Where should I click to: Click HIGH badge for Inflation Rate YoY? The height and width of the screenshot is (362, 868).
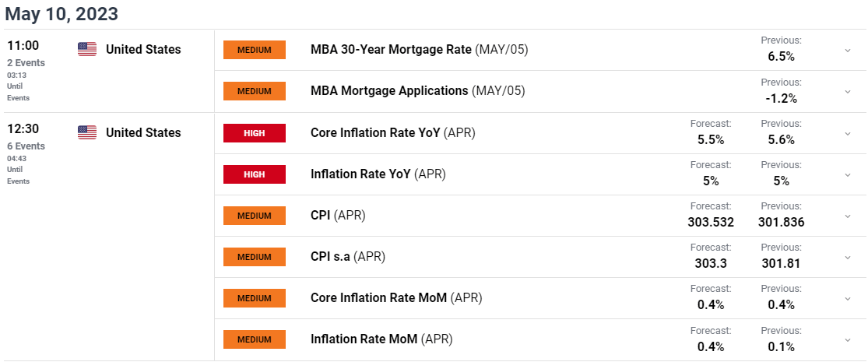point(255,174)
